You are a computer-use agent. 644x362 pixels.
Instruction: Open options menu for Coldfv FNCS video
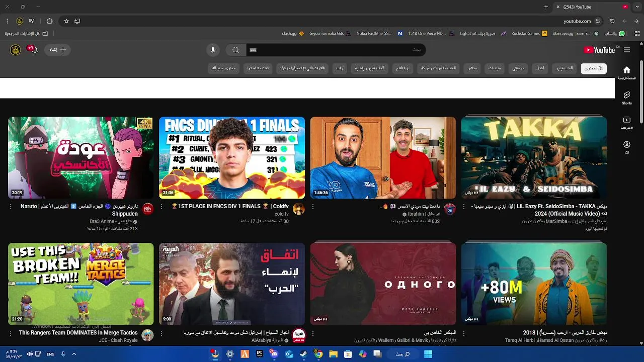click(x=162, y=207)
